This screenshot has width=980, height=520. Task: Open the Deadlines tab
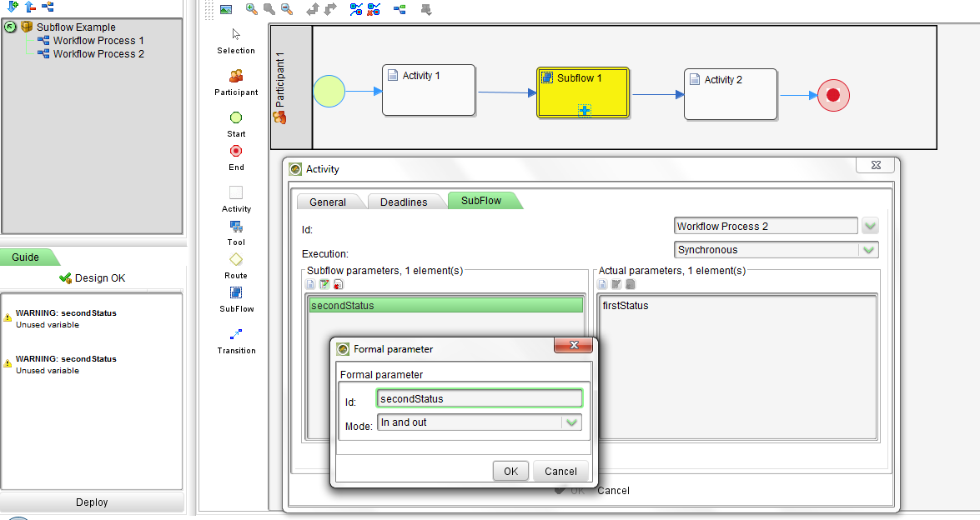(404, 202)
